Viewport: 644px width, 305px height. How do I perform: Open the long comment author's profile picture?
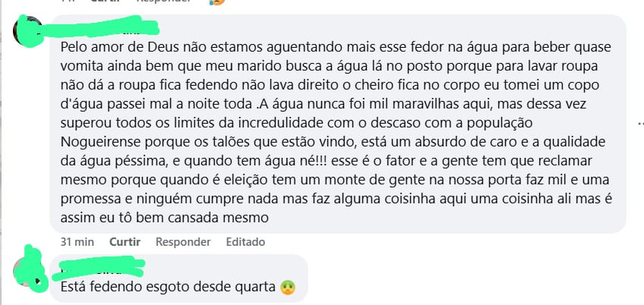click(29, 33)
